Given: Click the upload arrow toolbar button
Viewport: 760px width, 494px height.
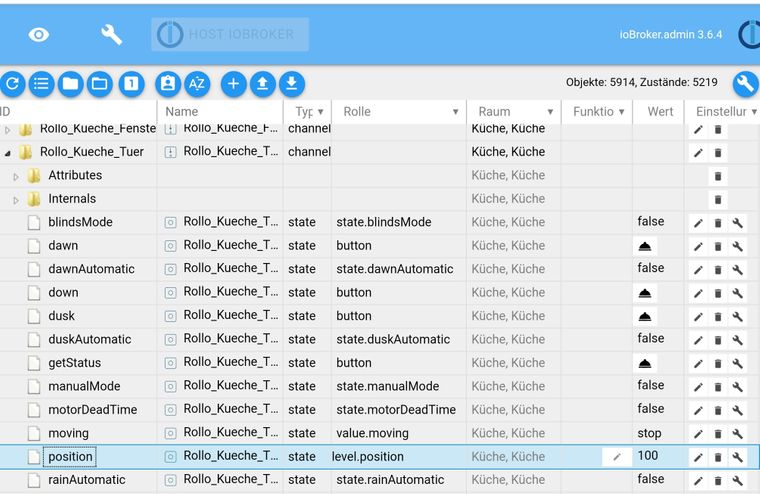Looking at the screenshot, I should (262, 84).
